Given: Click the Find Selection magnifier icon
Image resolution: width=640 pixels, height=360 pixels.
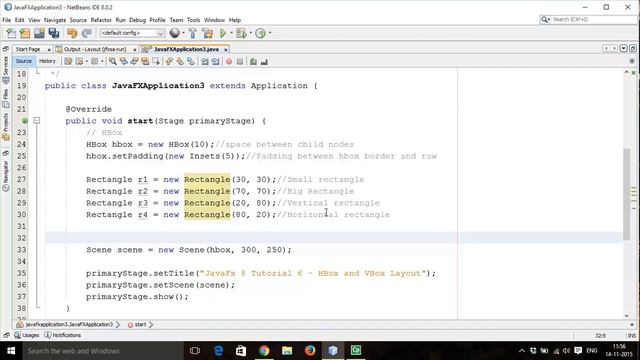Looking at the screenshot, I should tap(113, 62).
